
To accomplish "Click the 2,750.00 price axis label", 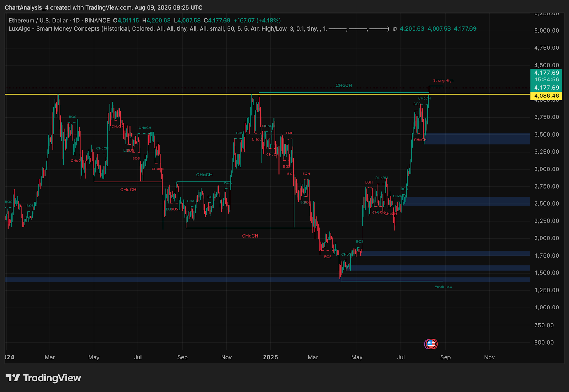I will pos(546,186).
